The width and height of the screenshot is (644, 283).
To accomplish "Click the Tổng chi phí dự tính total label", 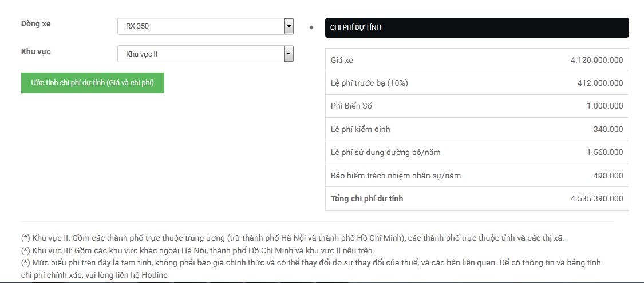I will 367,198.
